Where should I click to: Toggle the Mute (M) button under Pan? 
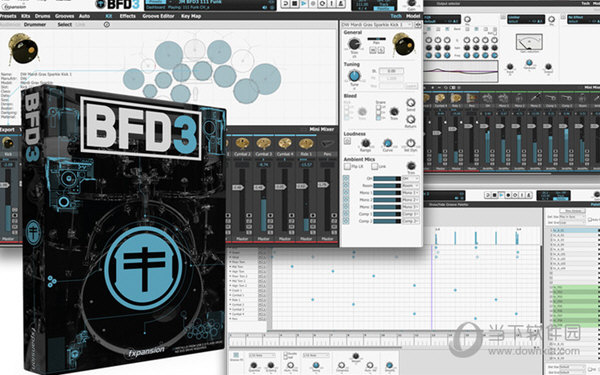[373, 50]
